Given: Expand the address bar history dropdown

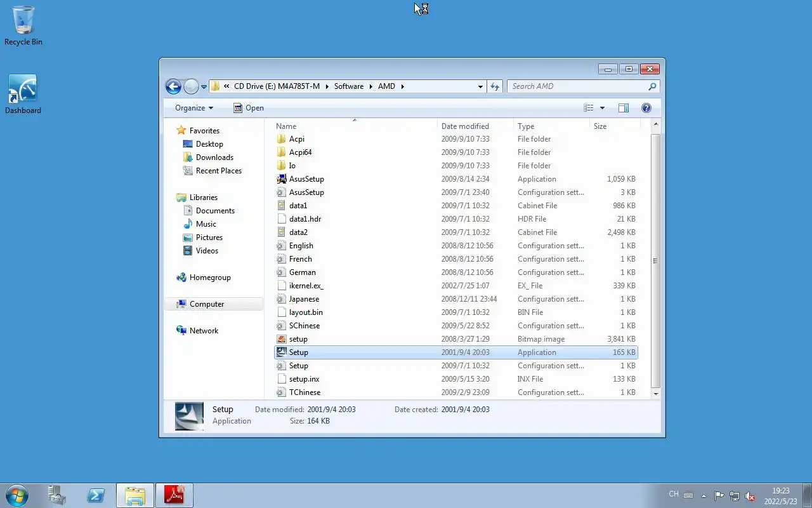Looking at the screenshot, I should 480,86.
